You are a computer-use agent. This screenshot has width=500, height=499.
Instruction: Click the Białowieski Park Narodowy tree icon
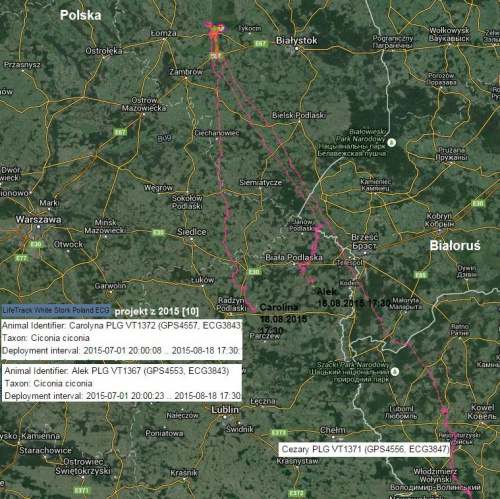(x=392, y=142)
